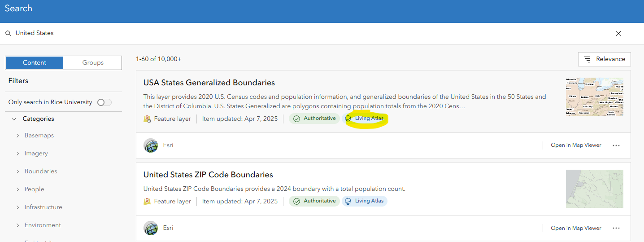This screenshot has width=644, height=242.
Task: Click the Relevance sort icon button
Action: point(604,59)
